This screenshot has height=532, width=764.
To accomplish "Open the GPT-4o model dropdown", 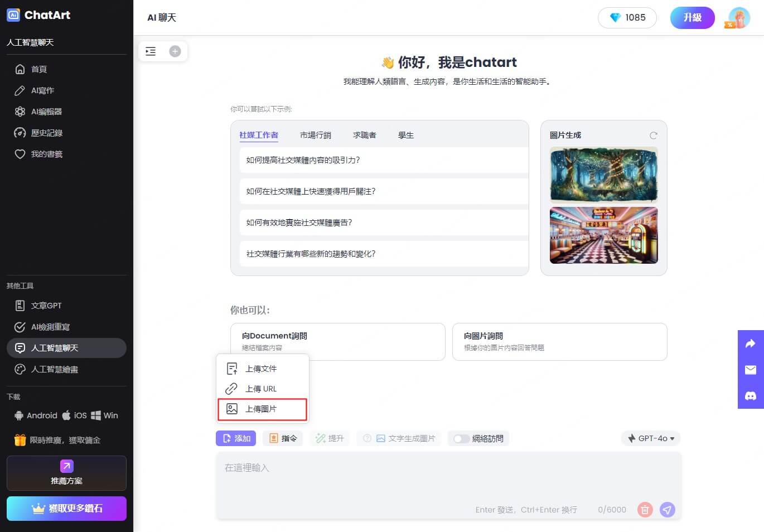I will 651,438.
